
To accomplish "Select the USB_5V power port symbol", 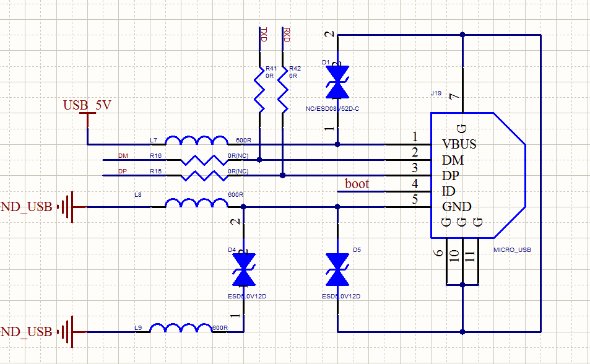I will click(x=88, y=121).
